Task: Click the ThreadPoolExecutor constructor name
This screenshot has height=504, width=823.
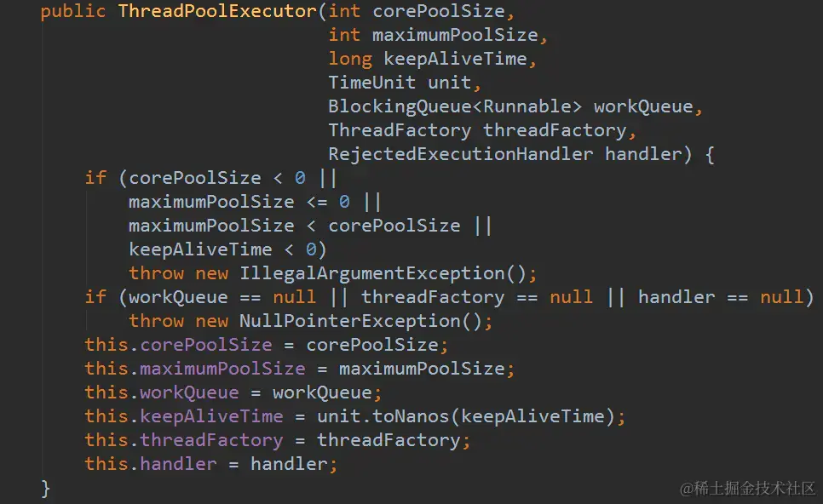Action: (217, 11)
